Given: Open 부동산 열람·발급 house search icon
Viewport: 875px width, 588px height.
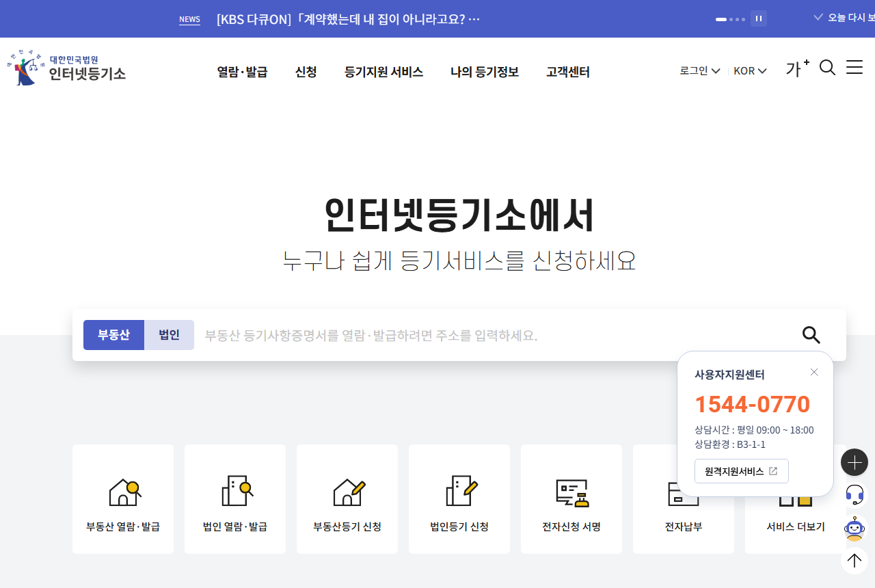Looking at the screenshot, I should tap(125, 491).
